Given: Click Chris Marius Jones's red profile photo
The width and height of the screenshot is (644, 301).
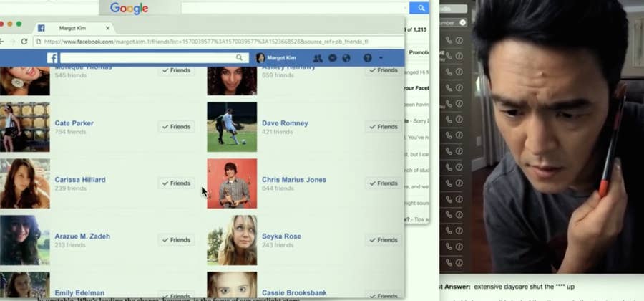Looking at the screenshot, I should click(232, 183).
